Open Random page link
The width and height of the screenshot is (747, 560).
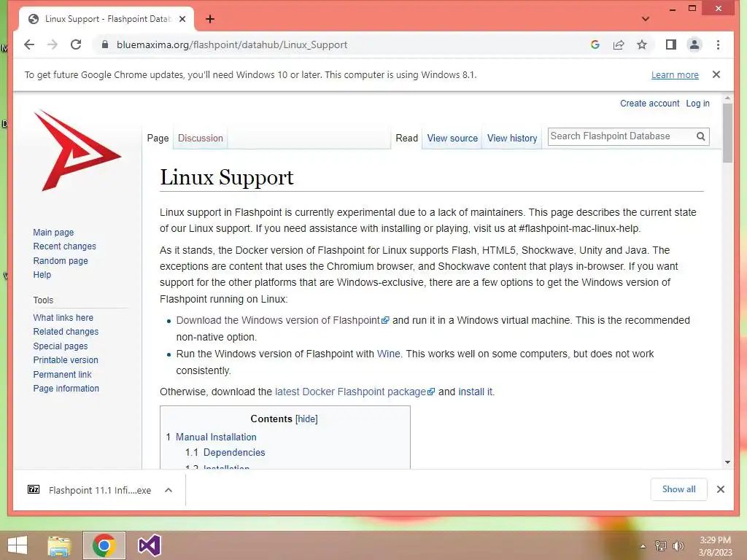(61, 261)
